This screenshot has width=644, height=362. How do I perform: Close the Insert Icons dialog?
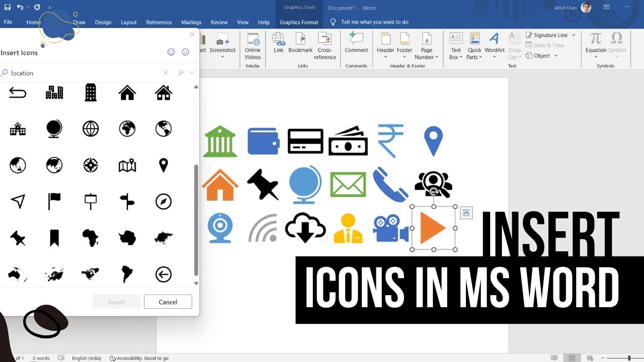click(x=192, y=35)
